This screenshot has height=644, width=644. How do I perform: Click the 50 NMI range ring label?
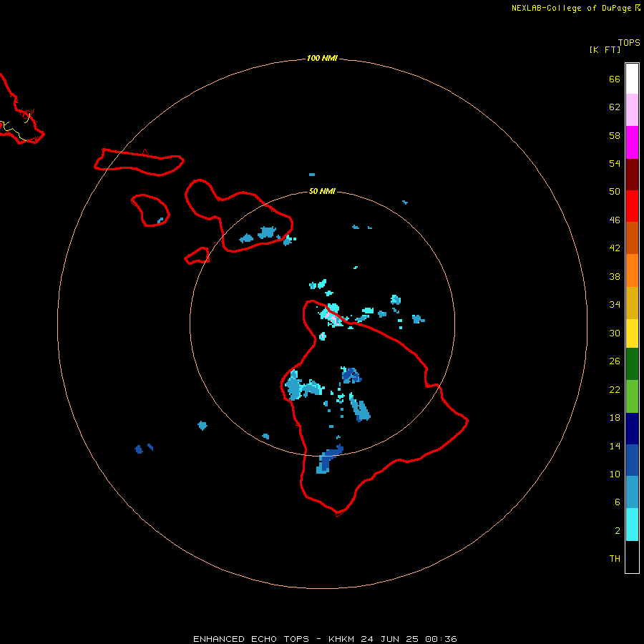pyautogui.click(x=322, y=191)
